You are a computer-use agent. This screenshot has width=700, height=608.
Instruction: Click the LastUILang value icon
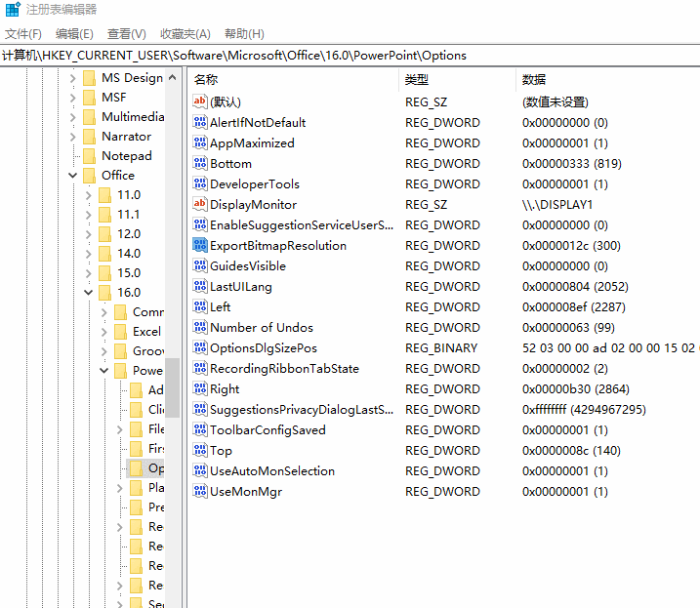[x=200, y=286]
